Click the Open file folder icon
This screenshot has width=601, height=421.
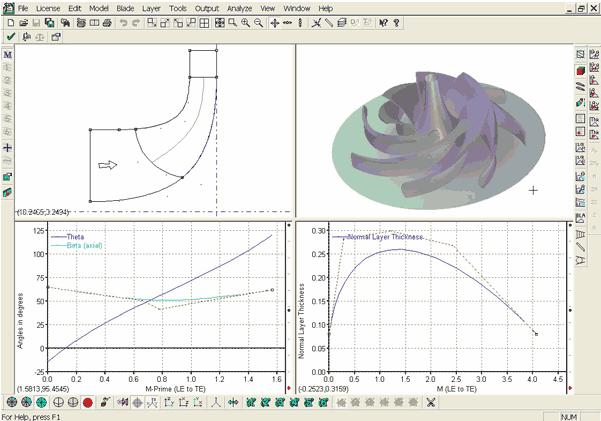[x=23, y=23]
